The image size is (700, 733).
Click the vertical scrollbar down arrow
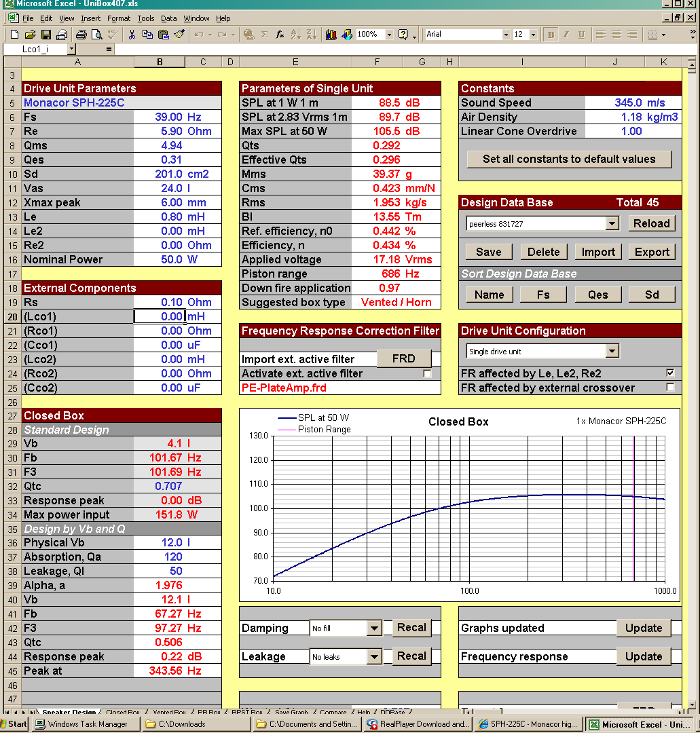[x=692, y=704]
